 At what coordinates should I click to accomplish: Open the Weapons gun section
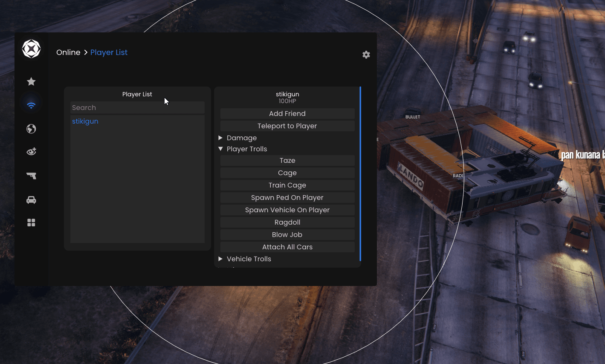tap(31, 176)
